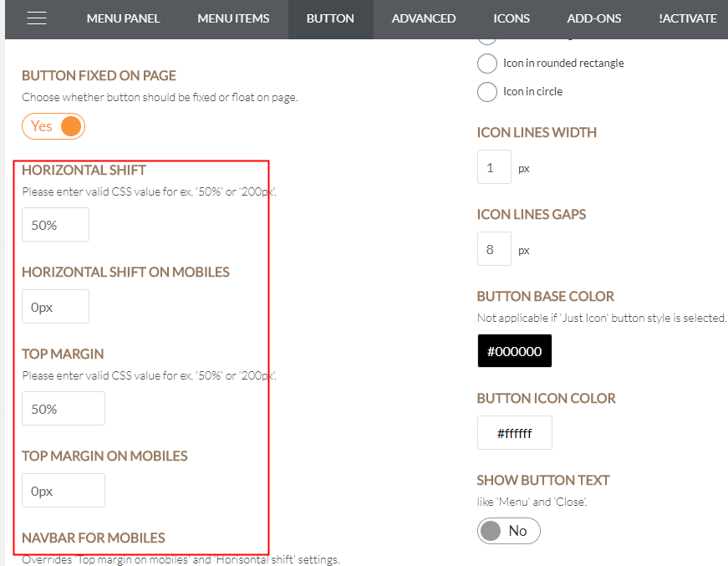This screenshot has width=728, height=566.
Task: Toggle Button Fixed On Page switch
Action: pos(53,126)
